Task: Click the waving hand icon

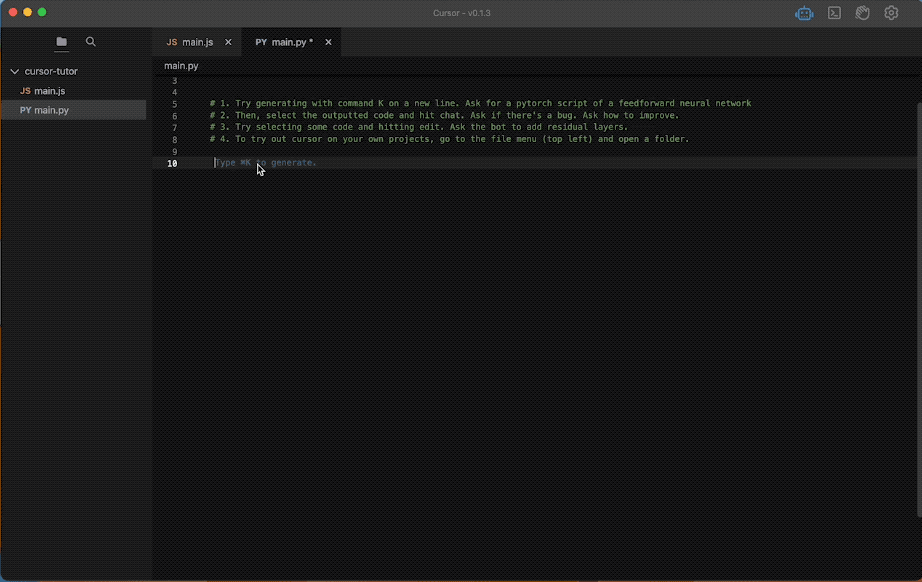Action: (x=863, y=13)
